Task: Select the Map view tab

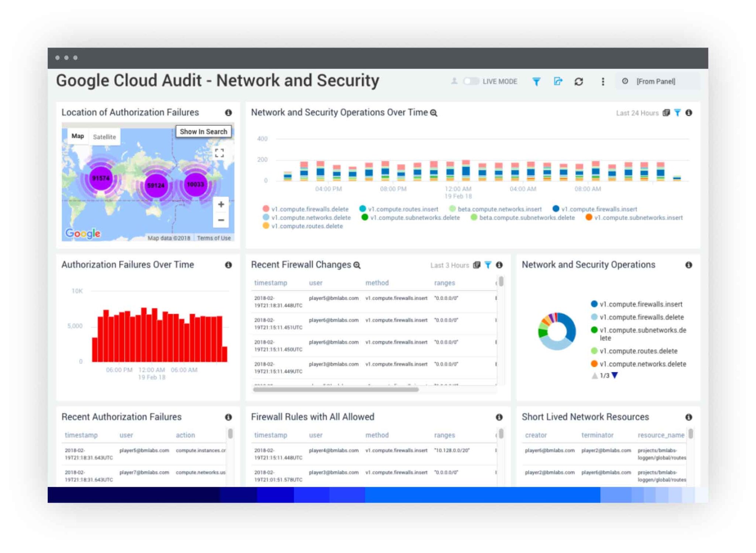Action: [x=78, y=136]
